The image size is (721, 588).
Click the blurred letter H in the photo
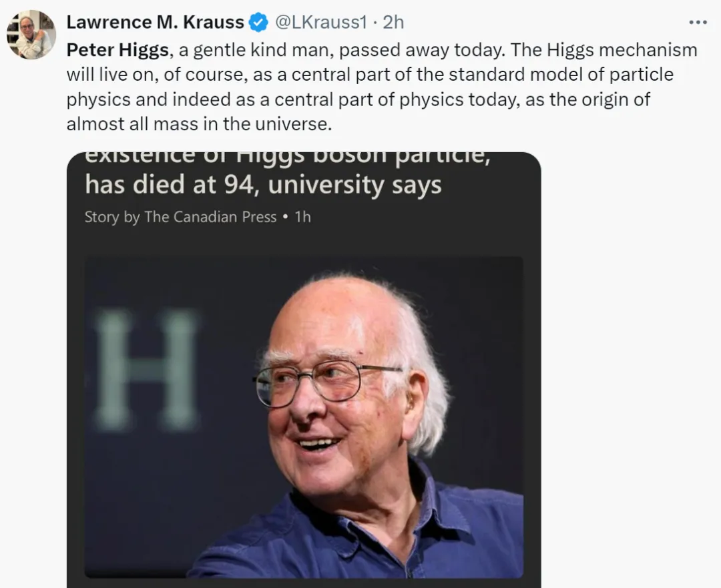coord(146,369)
